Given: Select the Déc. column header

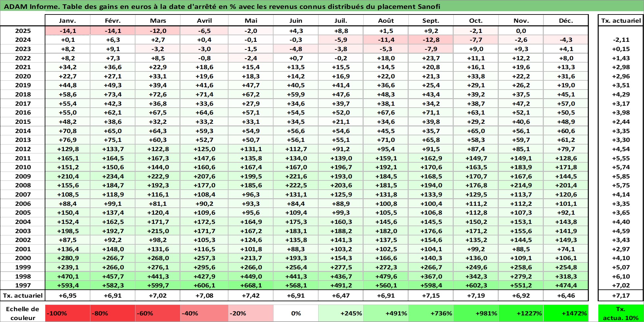Looking at the screenshot, I should point(566,20).
